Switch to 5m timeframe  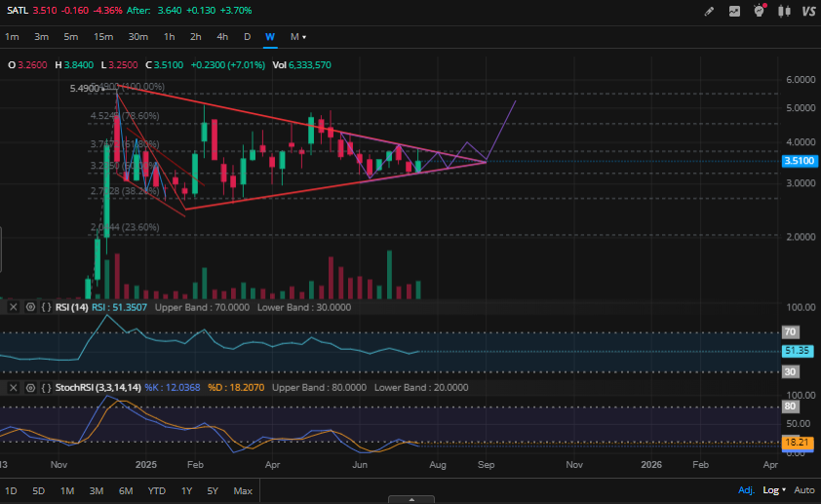[70, 37]
